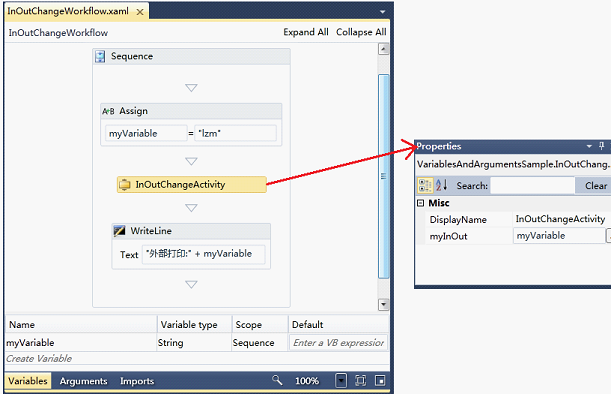Click Collapse All
This screenshot has height=394, width=611.
point(361,32)
